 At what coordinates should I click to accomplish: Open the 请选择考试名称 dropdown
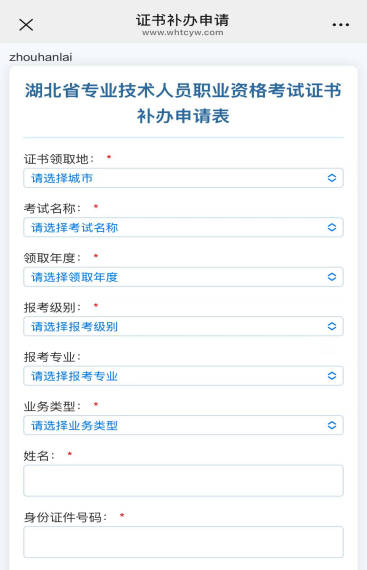pyautogui.click(x=184, y=227)
